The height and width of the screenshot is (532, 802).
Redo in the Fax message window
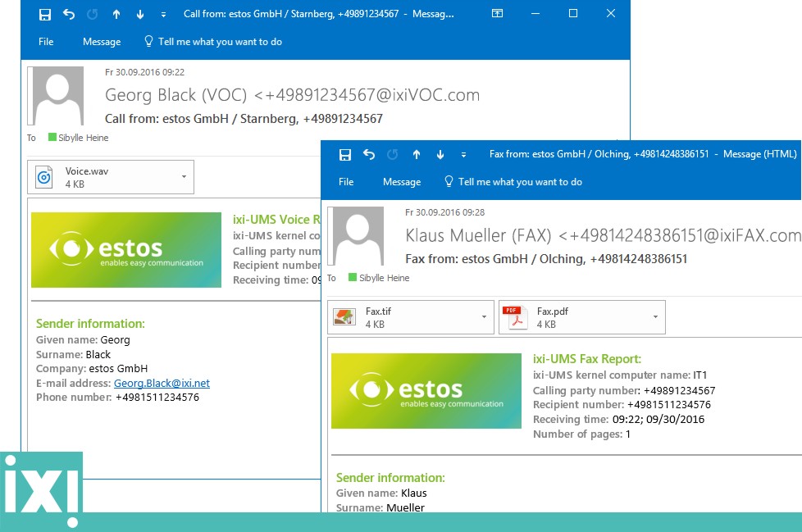[392, 154]
